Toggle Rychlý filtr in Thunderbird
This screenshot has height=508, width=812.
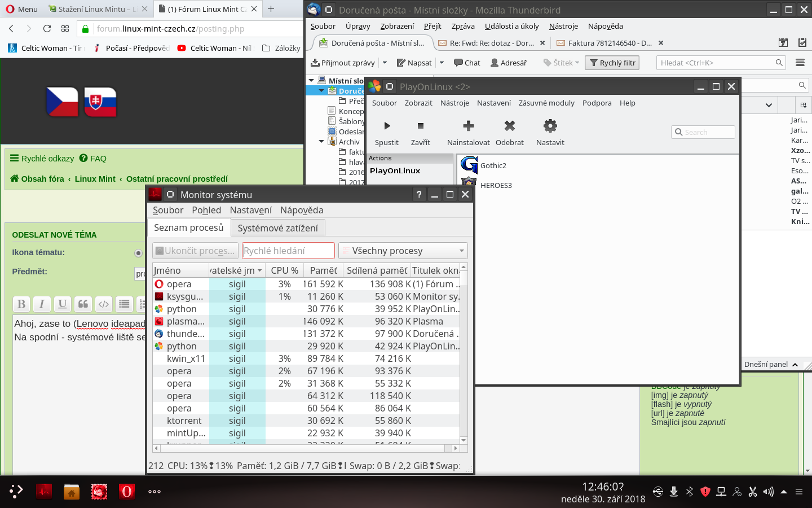(x=612, y=63)
